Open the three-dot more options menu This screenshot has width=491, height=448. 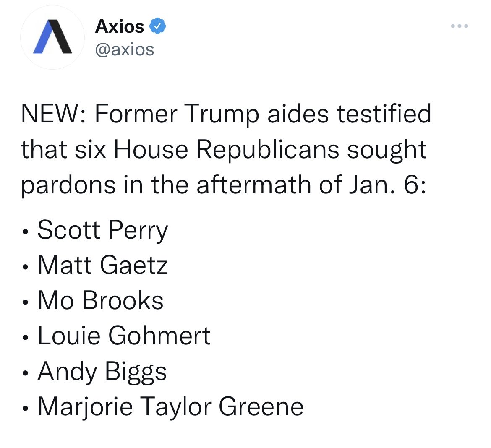460,26
